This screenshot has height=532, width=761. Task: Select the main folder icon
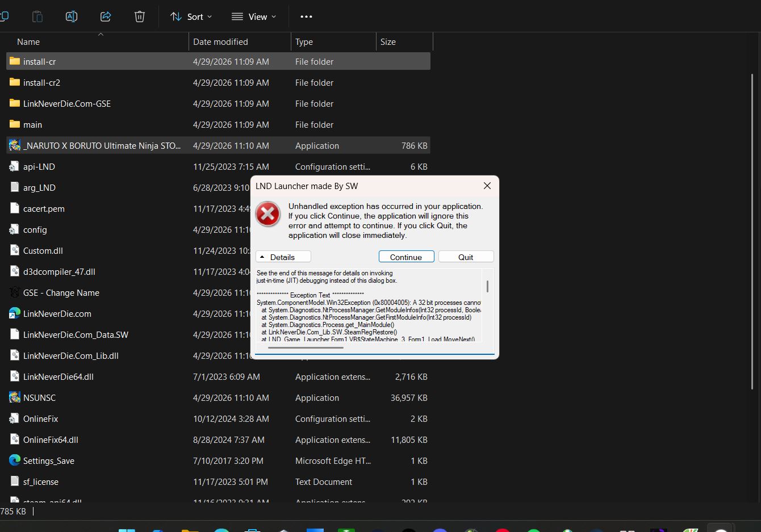click(x=15, y=124)
